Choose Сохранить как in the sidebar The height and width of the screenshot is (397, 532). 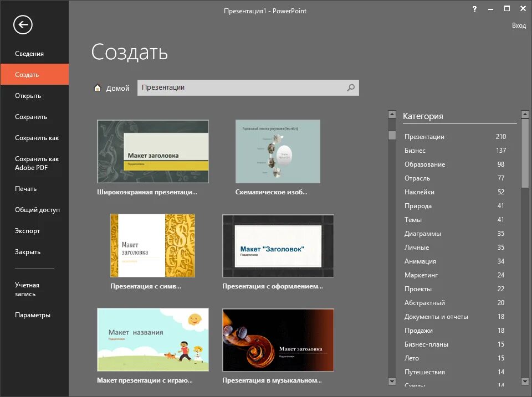[x=34, y=138]
